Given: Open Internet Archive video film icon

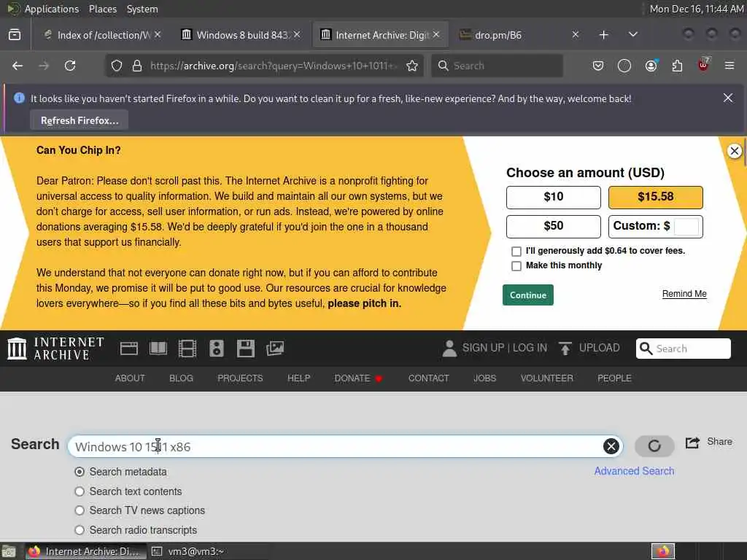Looking at the screenshot, I should [187, 349].
